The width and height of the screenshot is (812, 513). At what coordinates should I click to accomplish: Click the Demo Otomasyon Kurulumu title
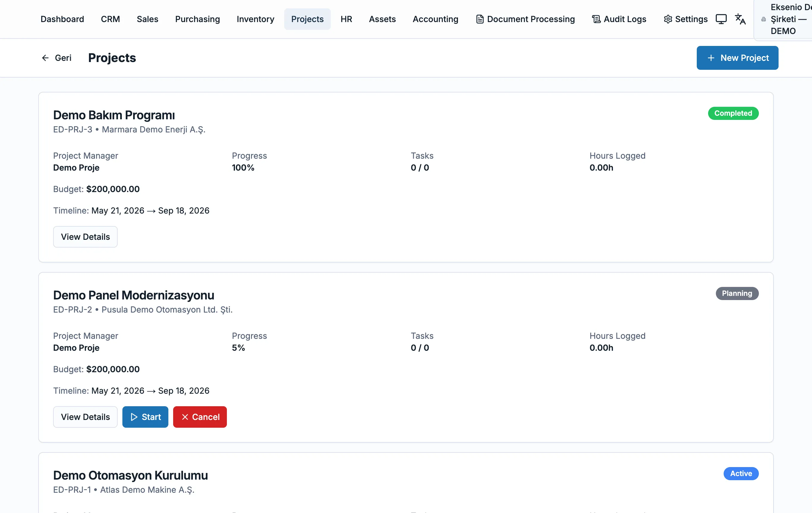[x=130, y=476]
